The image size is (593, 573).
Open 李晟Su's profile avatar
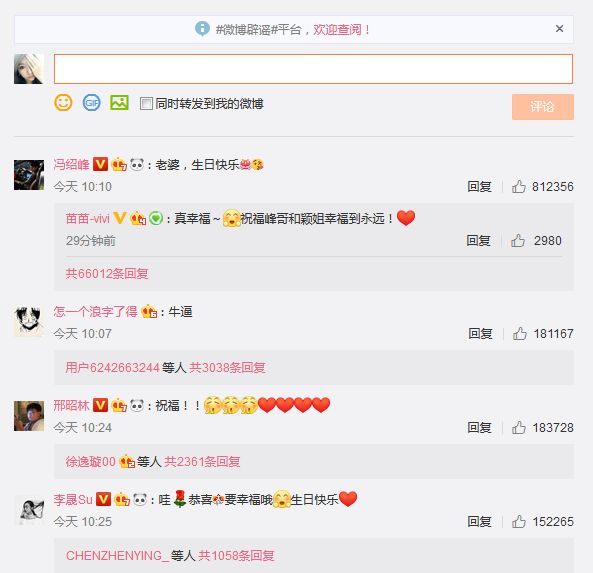click(x=29, y=509)
